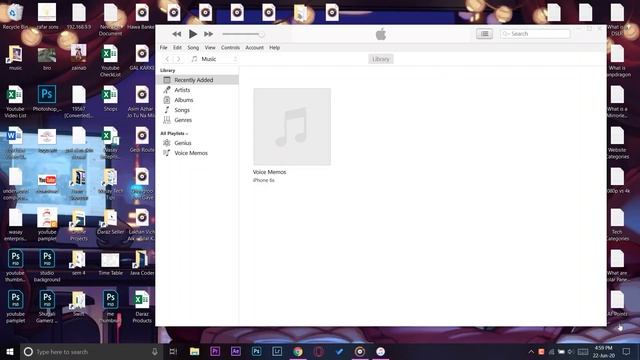Click the Voice Memos album title text

pyautogui.click(x=269, y=172)
